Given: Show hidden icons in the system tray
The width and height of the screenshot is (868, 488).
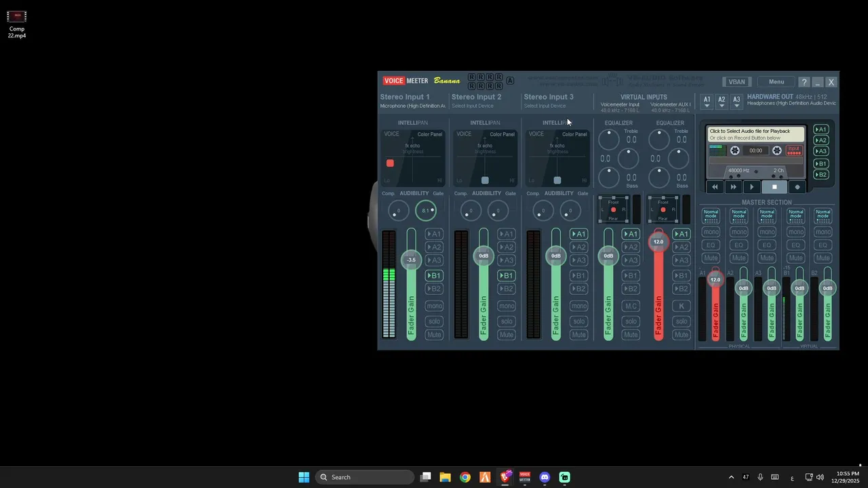Looking at the screenshot, I should [731, 477].
